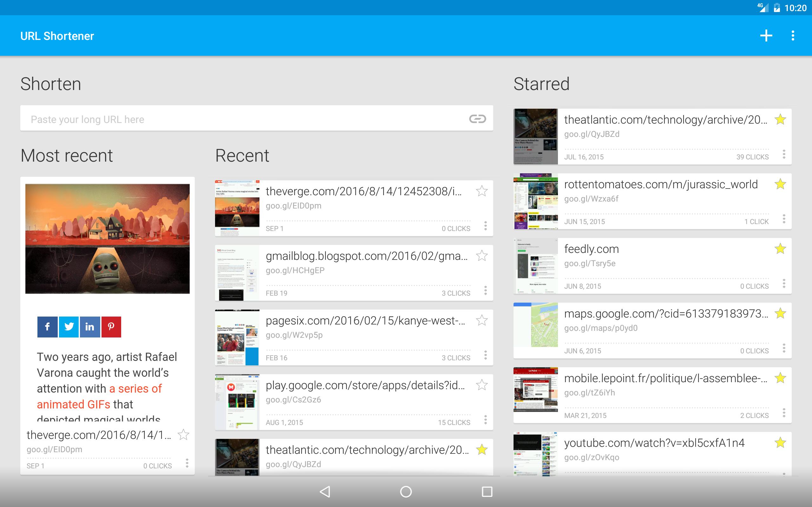This screenshot has height=507, width=812.
Task: Expand options for theverge.com recent entry
Action: (x=485, y=228)
